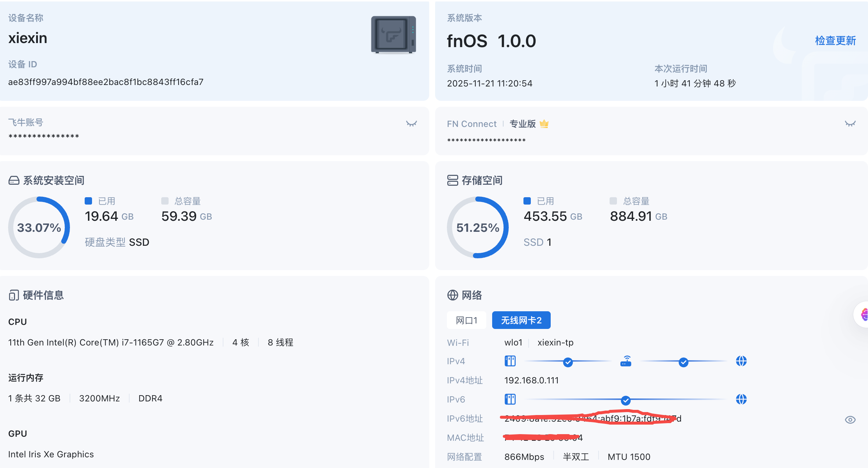Screen dimensions: 868x468
Task: Reveal the hidden 飞牛账号 value
Action: (x=411, y=124)
